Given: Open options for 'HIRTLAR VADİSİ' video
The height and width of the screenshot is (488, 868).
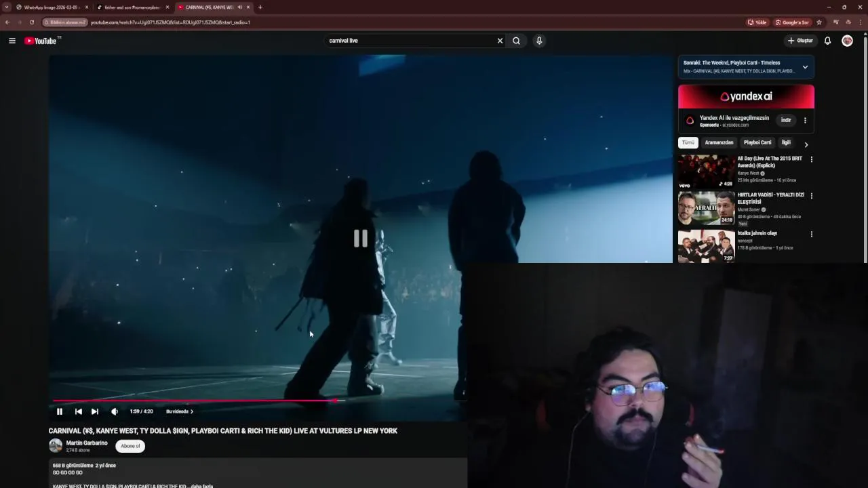Looking at the screenshot, I should click(811, 196).
